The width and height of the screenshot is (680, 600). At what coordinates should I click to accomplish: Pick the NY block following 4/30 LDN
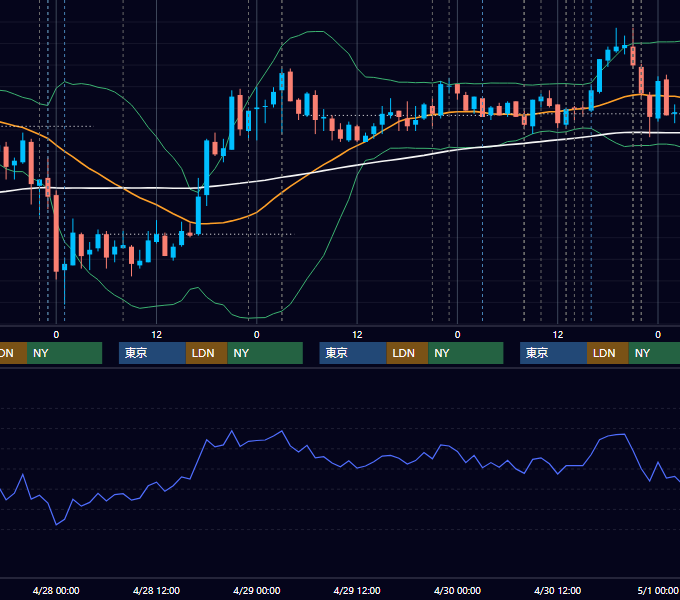point(654,353)
